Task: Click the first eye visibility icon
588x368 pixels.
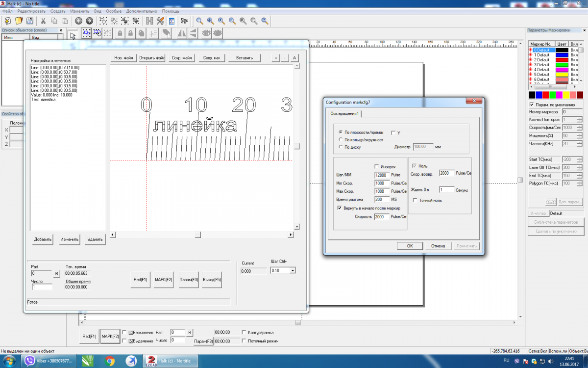Action: (206, 33)
